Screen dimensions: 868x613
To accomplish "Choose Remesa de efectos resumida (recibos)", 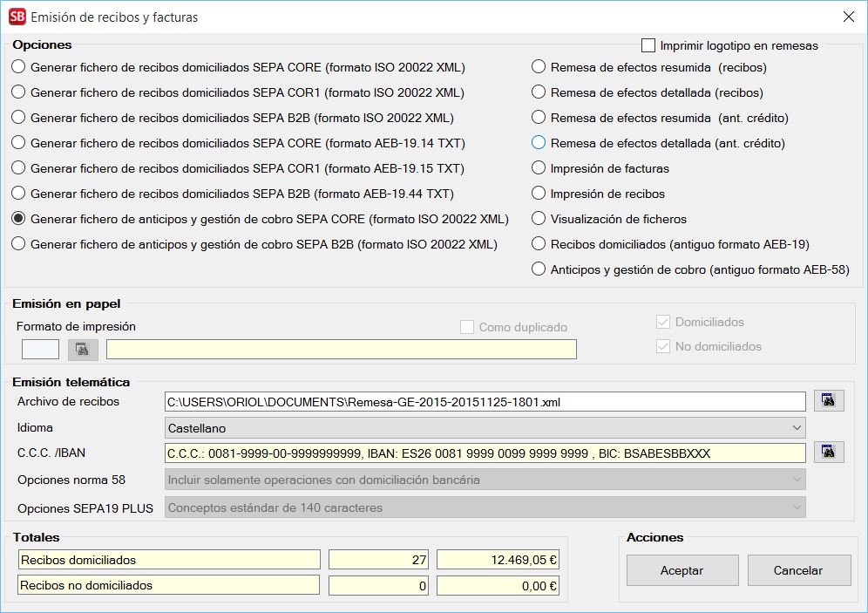I will coord(539,67).
